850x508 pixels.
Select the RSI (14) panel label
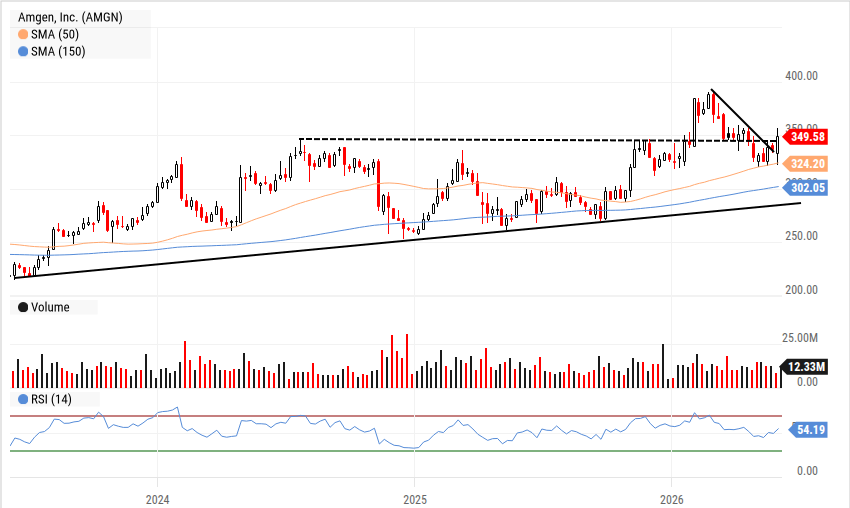pyautogui.click(x=51, y=400)
